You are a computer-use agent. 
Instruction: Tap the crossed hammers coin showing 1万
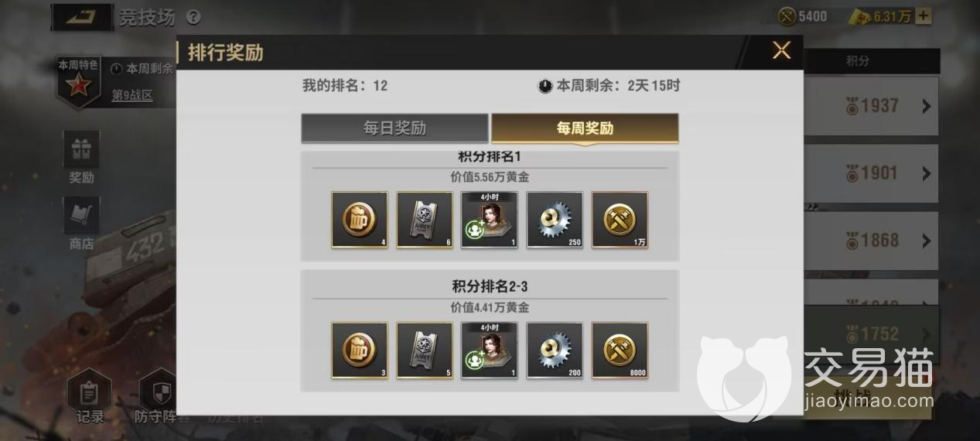tap(620, 220)
